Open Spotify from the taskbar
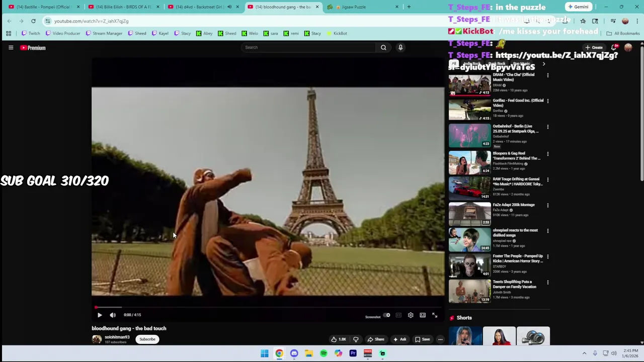Image resolution: width=644 pixels, height=362 pixels. 324,353
